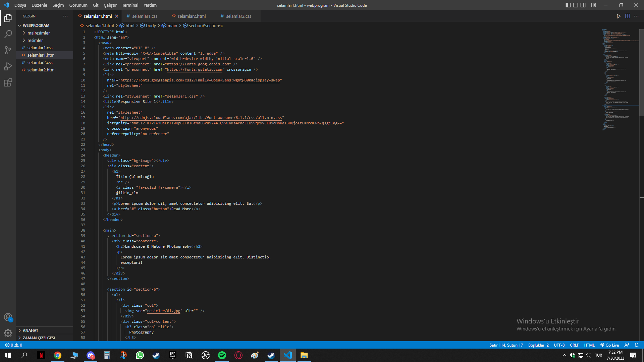644x362 pixels.
Task: Expand the ZAMAN ÇİZELGESİ section
Action: [45, 338]
